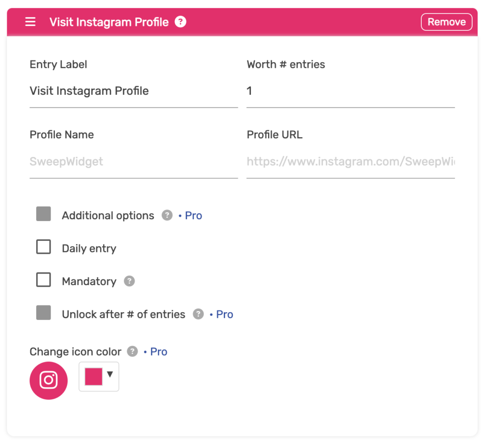Click the hamburger drag handle icon
Image resolution: width=493 pixels, height=448 pixels.
(x=30, y=22)
